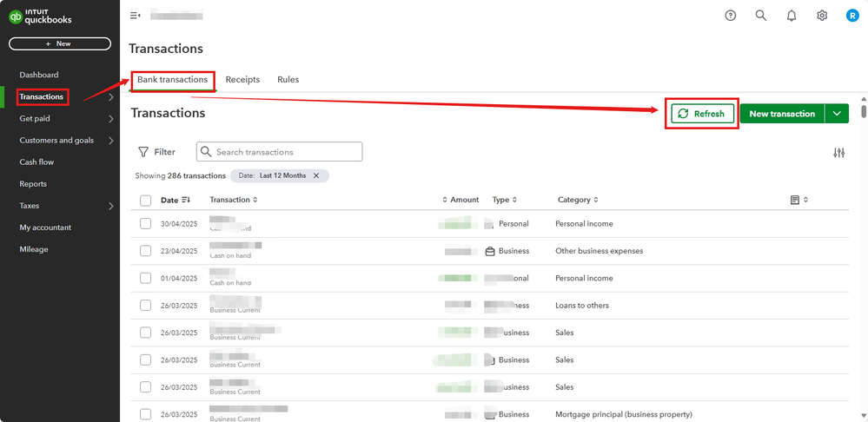Open the notifications bell

click(x=792, y=16)
